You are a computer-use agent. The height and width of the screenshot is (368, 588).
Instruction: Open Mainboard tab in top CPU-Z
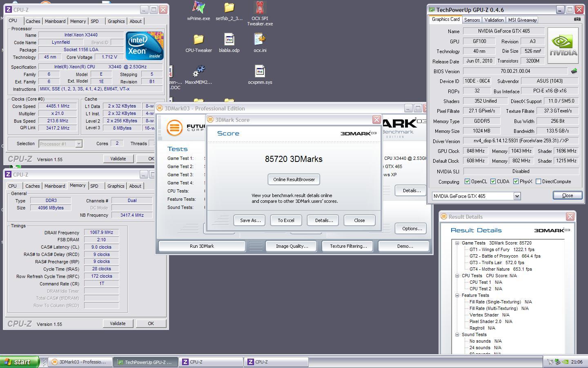pos(55,21)
